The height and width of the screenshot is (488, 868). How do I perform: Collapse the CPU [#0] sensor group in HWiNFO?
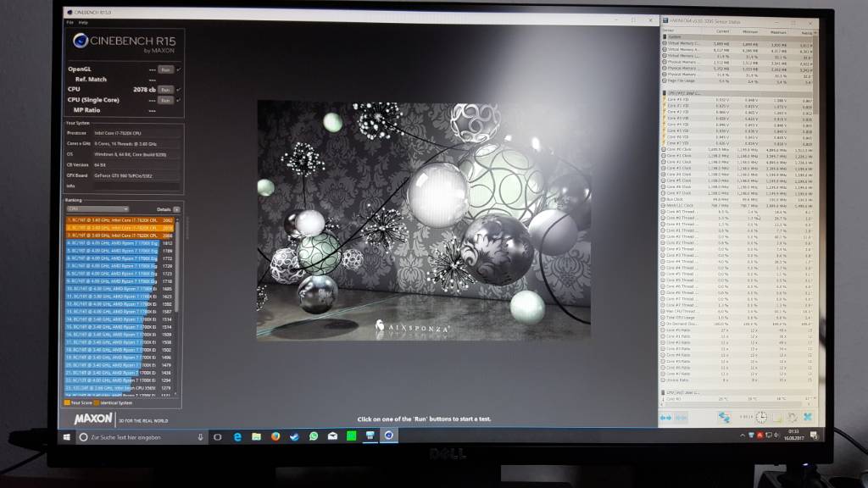tap(665, 93)
